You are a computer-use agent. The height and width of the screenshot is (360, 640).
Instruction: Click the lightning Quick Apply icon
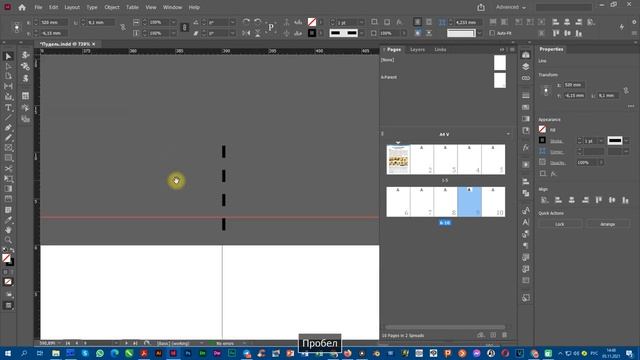(x=622, y=27)
